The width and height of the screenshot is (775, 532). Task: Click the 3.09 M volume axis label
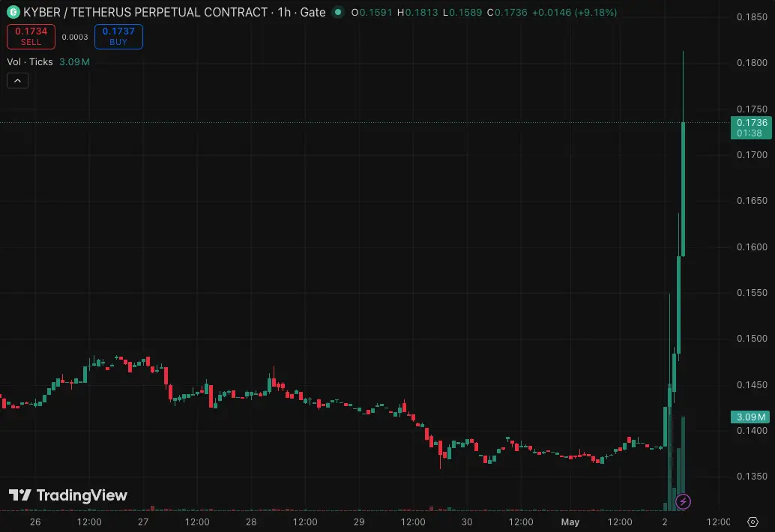point(750,417)
